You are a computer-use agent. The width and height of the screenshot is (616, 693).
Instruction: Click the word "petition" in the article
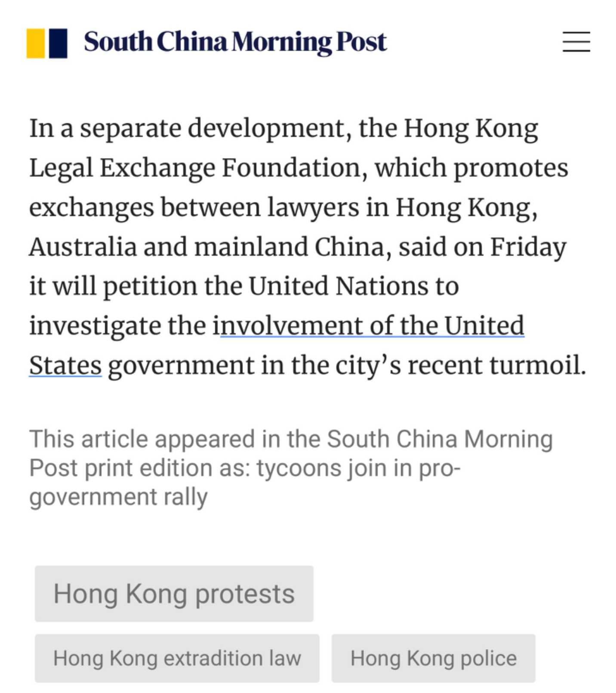[150, 287]
